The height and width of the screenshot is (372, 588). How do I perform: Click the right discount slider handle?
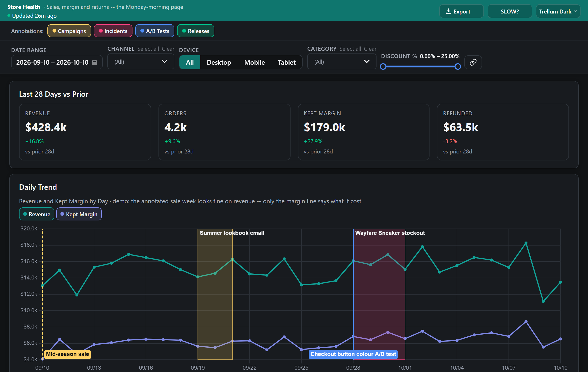458,66
